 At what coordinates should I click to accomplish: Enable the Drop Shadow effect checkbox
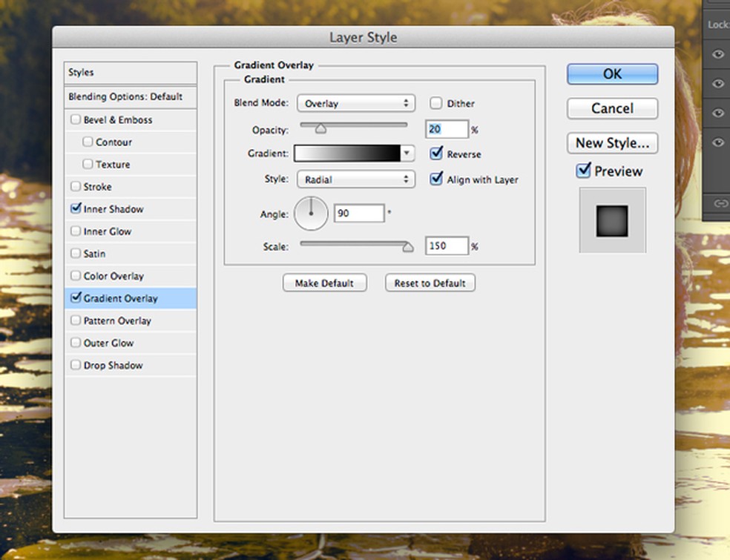click(75, 366)
